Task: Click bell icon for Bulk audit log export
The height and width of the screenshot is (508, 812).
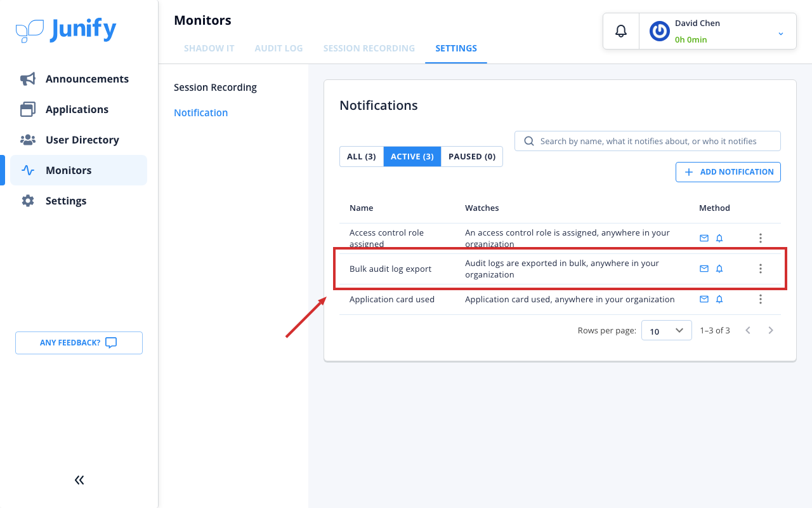Action: 719,269
